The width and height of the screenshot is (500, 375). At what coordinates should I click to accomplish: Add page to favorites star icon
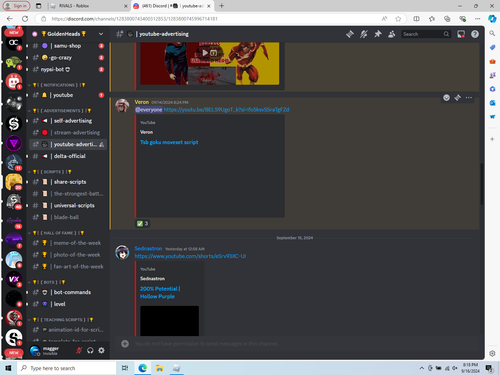point(398,19)
